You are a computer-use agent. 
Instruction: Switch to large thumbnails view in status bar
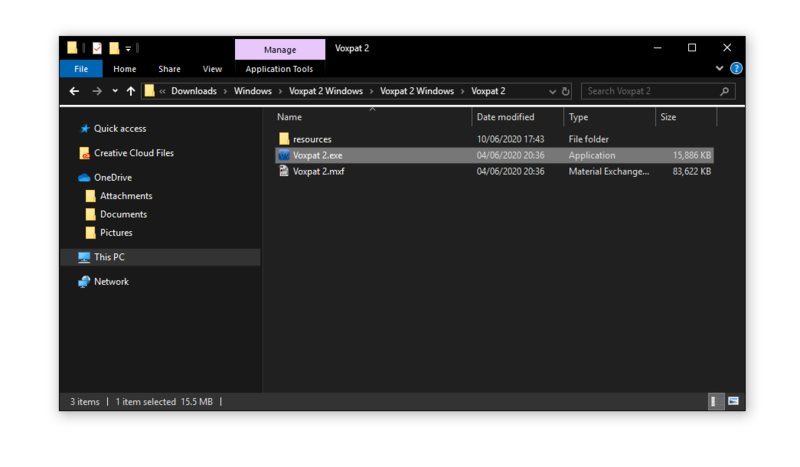click(x=734, y=401)
